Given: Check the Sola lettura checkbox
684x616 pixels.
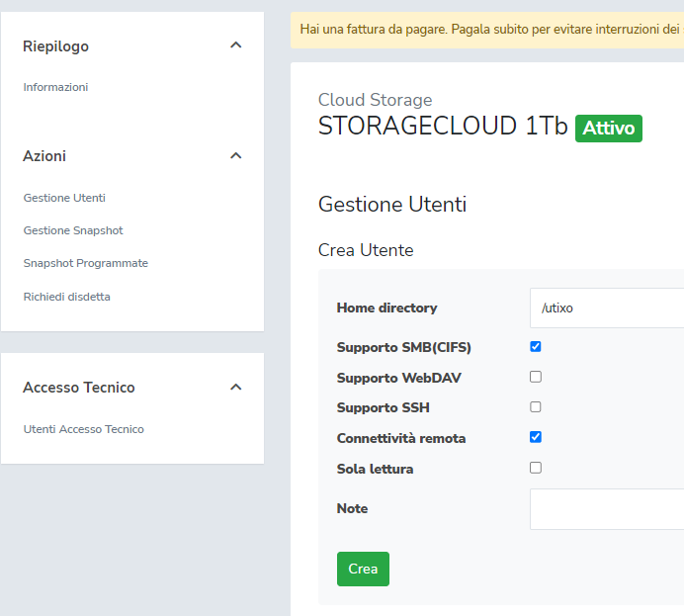Looking at the screenshot, I should tap(536, 468).
